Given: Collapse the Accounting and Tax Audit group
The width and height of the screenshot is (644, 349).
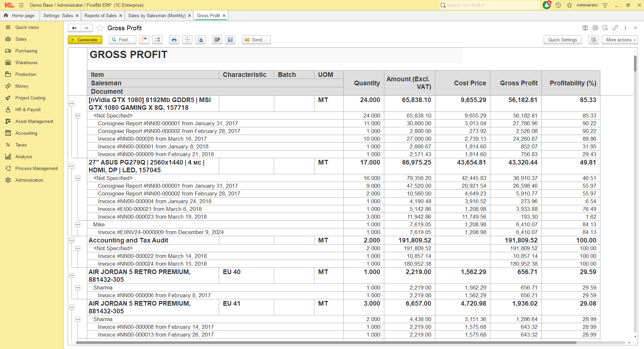Looking at the screenshot, I should click(71, 241).
